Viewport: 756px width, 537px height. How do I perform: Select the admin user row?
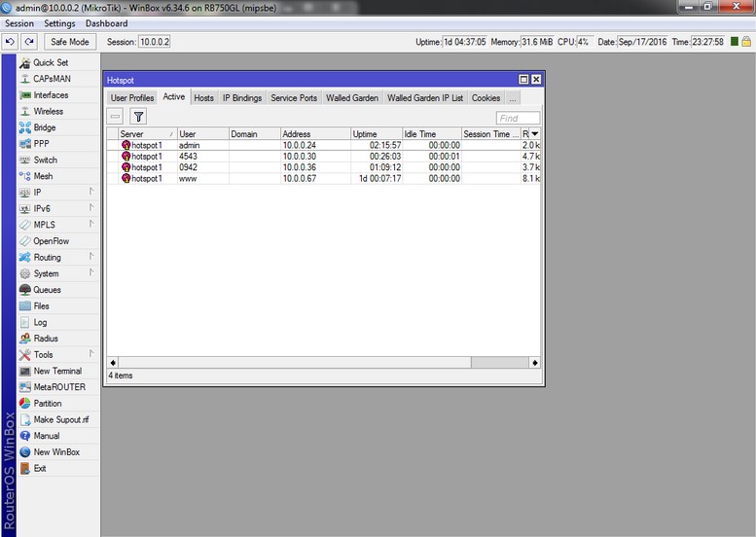324,145
